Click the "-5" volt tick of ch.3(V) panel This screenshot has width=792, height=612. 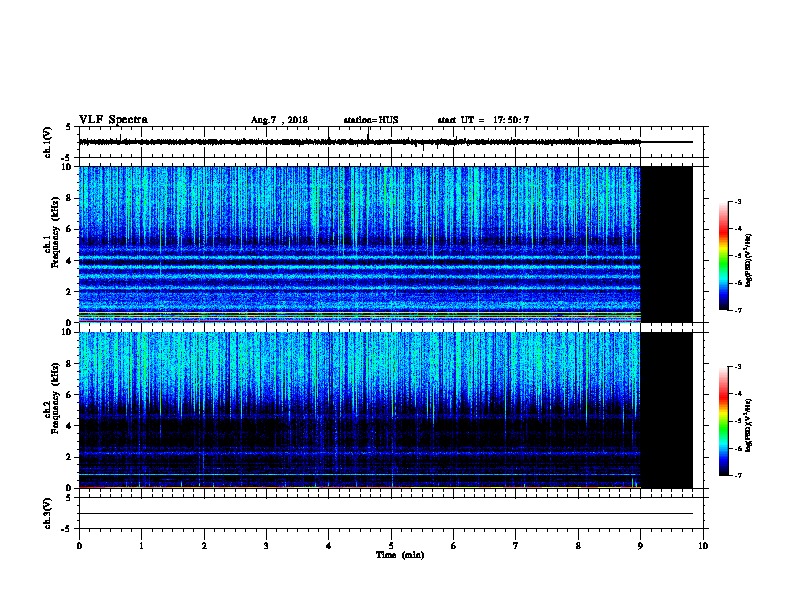(67, 529)
